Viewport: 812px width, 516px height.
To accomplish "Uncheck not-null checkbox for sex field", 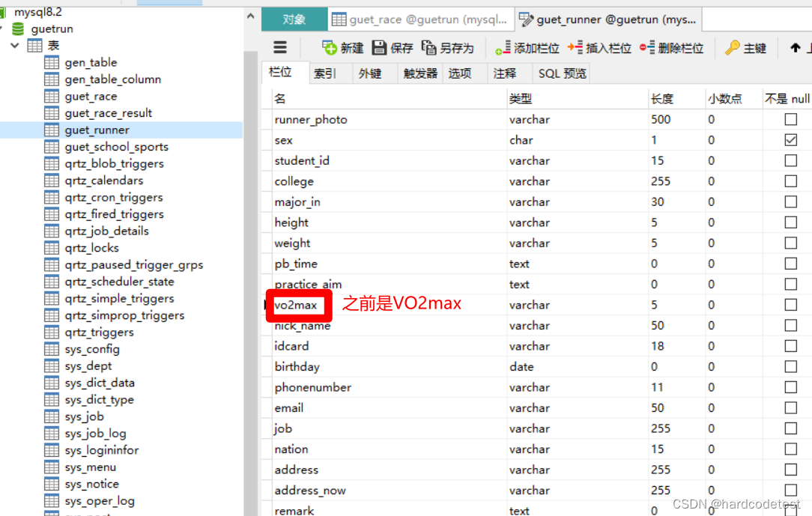I will (x=790, y=140).
